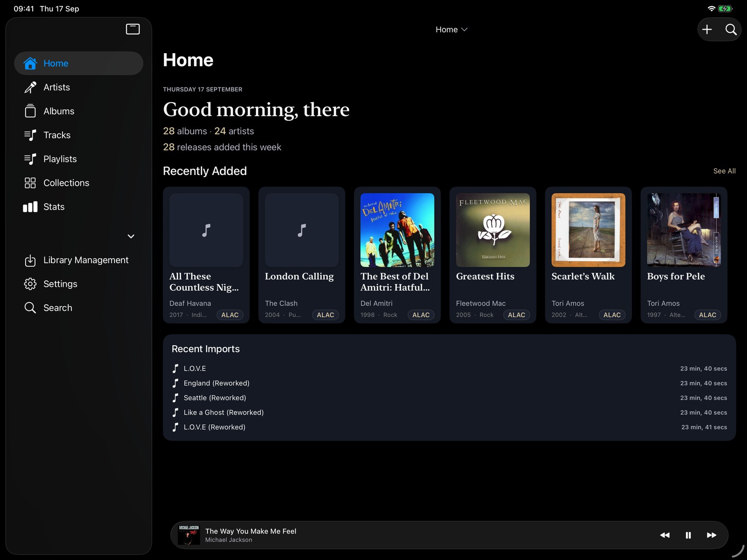Click the battery charging status icon

pyautogui.click(x=726, y=9)
